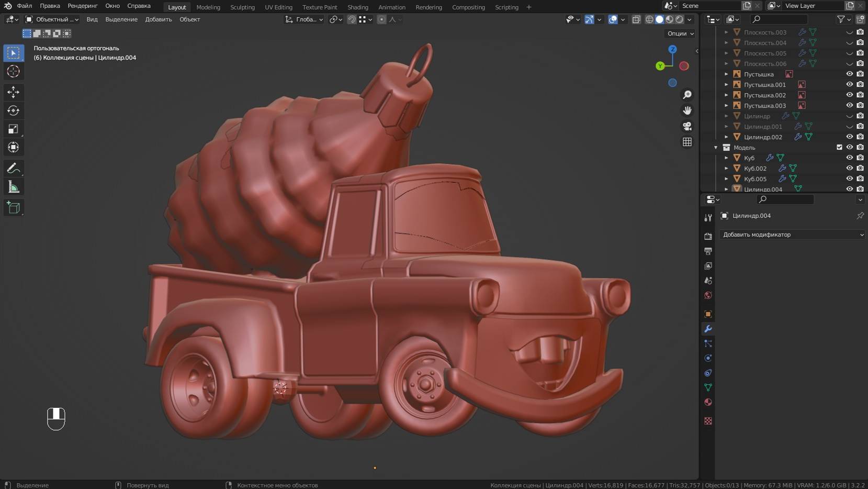Switch to the Shading workspace tab

coord(358,7)
